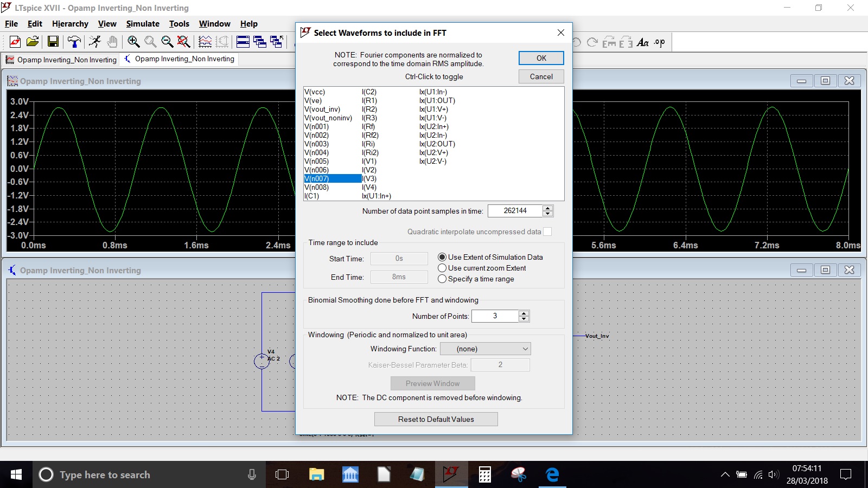Click the Redo arrow toolbar icon

[592, 42]
